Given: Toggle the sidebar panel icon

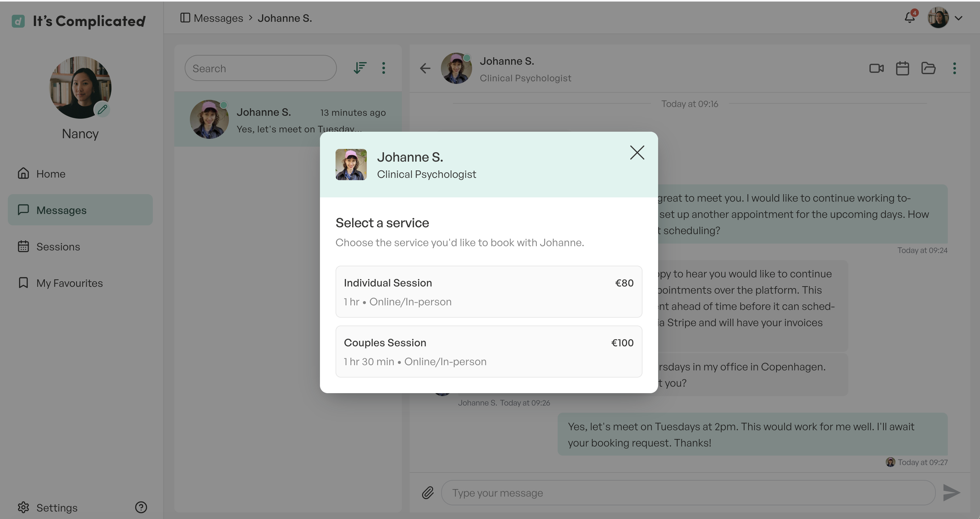Looking at the screenshot, I should pyautogui.click(x=185, y=18).
